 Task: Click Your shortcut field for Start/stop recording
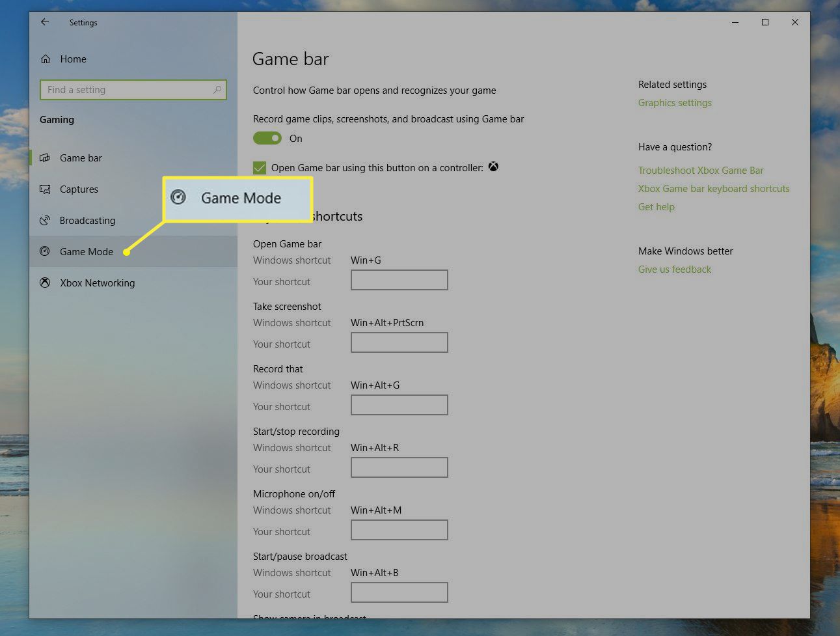click(x=400, y=467)
